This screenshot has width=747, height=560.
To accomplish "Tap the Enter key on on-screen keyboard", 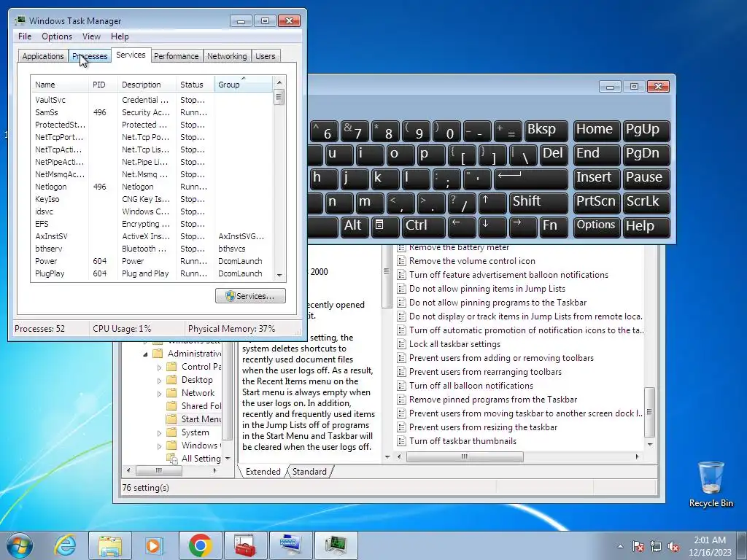I will [531, 179].
